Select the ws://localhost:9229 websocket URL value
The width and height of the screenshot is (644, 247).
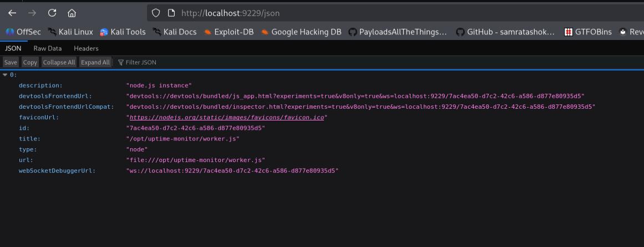click(232, 171)
